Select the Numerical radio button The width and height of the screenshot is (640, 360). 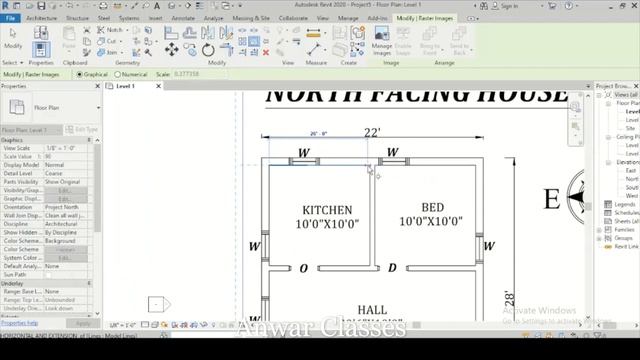[118, 74]
